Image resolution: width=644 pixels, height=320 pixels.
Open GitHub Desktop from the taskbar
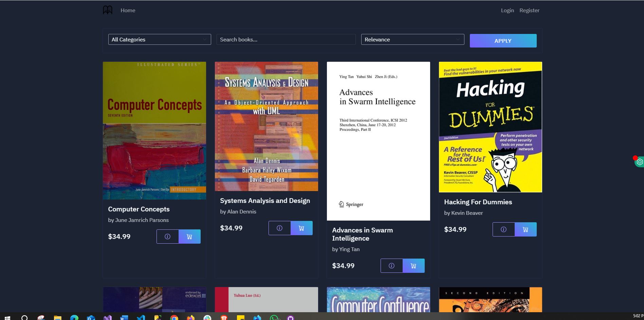pos(290,318)
